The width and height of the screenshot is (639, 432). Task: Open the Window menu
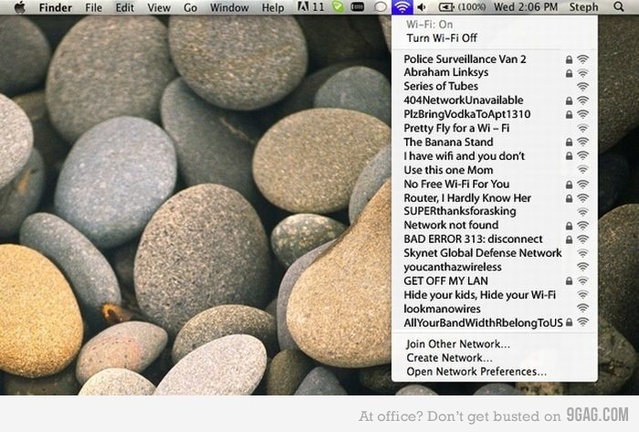click(x=230, y=8)
